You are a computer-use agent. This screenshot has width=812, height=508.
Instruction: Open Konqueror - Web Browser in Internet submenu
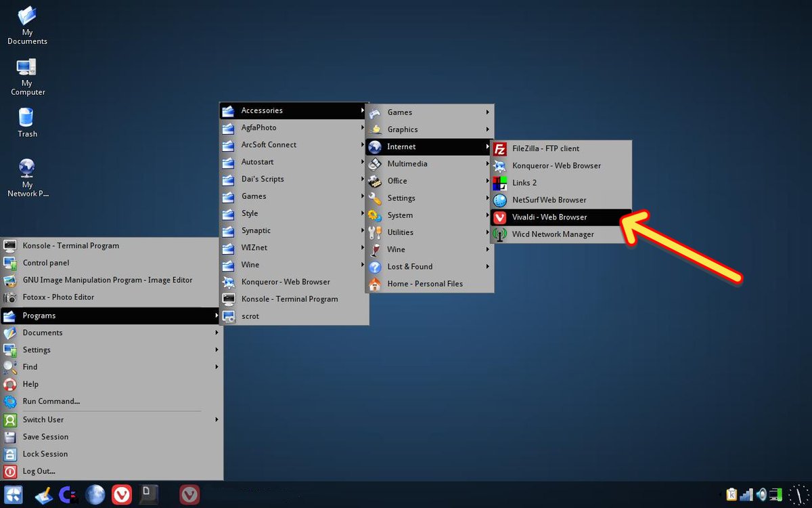tap(561, 165)
